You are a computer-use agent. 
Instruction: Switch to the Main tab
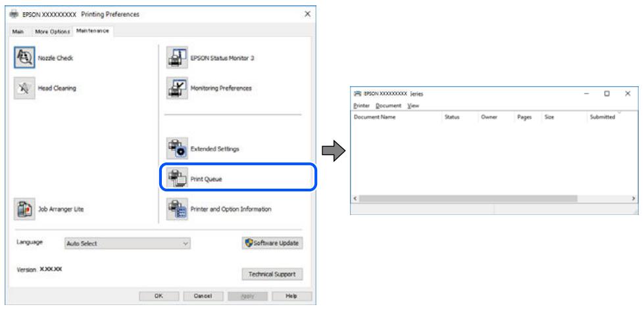coord(18,32)
